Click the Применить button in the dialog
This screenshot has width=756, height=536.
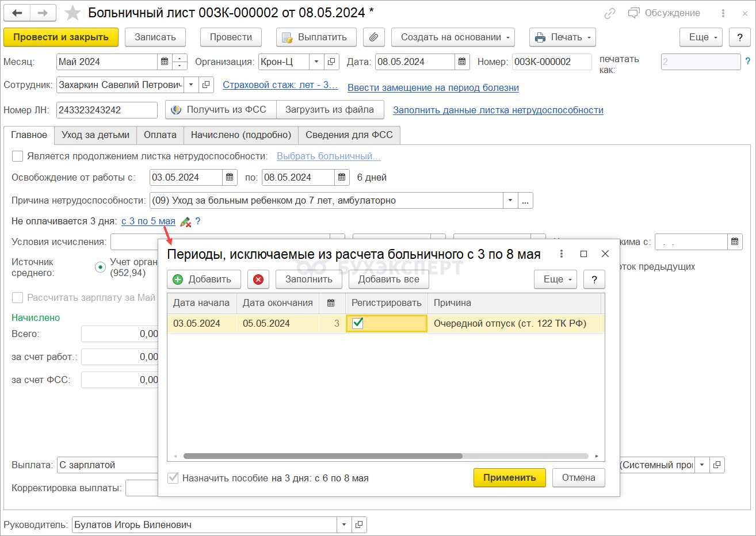pyautogui.click(x=510, y=478)
